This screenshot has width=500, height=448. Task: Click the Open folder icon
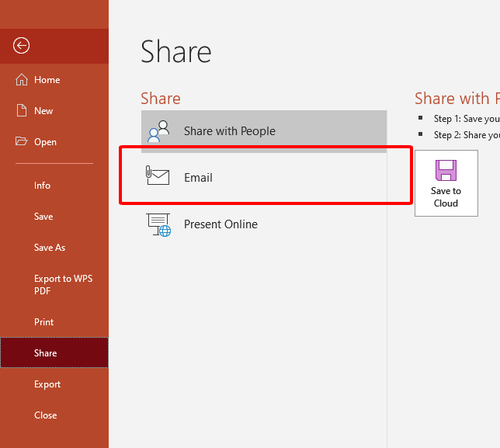pyautogui.click(x=22, y=141)
